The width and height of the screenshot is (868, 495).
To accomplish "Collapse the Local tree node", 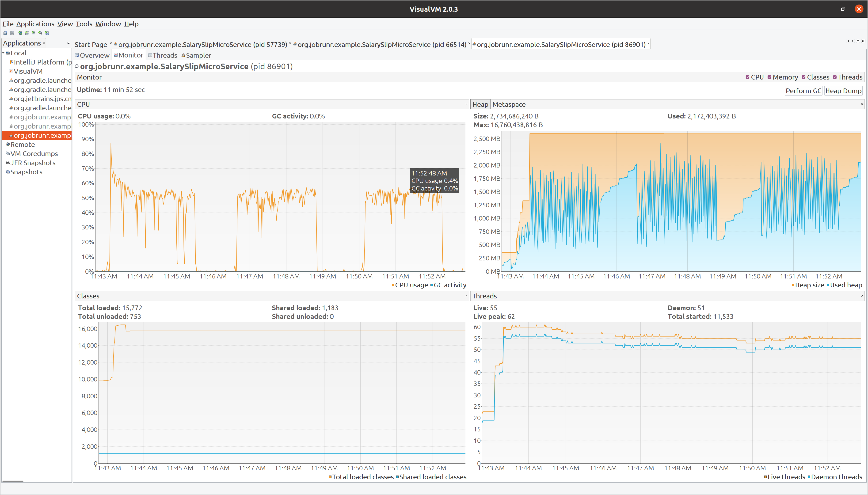I will (x=3, y=53).
